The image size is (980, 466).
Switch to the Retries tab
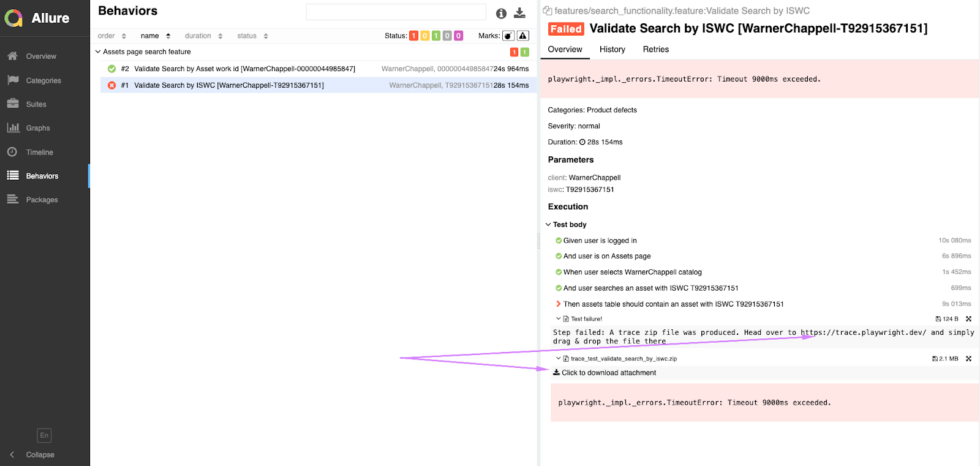655,50
